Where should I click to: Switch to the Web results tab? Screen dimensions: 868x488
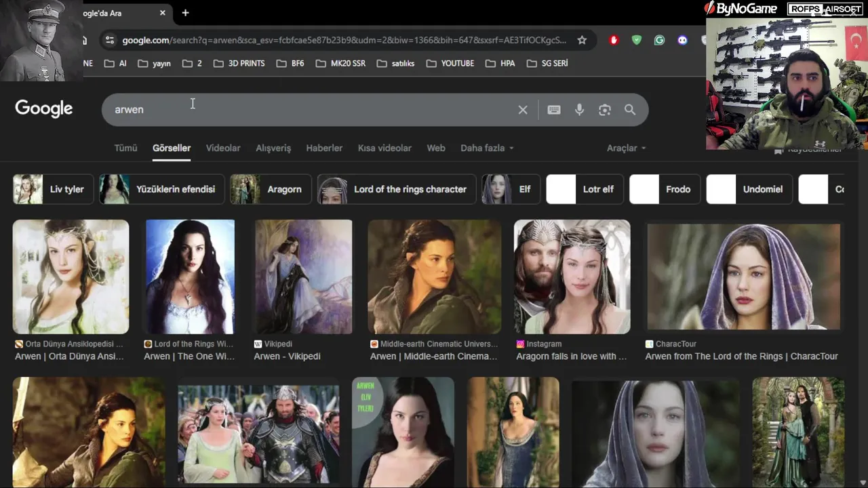pyautogui.click(x=436, y=148)
